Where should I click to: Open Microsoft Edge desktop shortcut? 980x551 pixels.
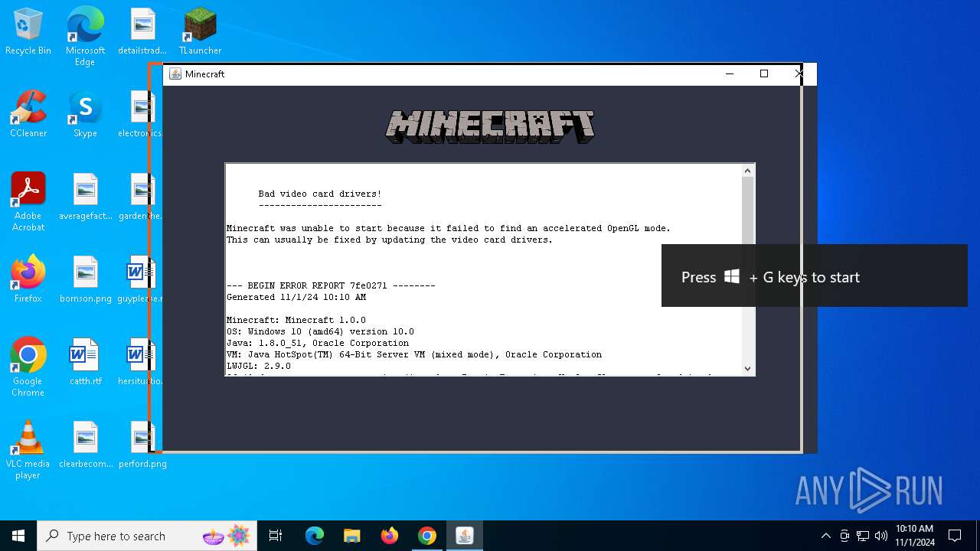click(85, 37)
